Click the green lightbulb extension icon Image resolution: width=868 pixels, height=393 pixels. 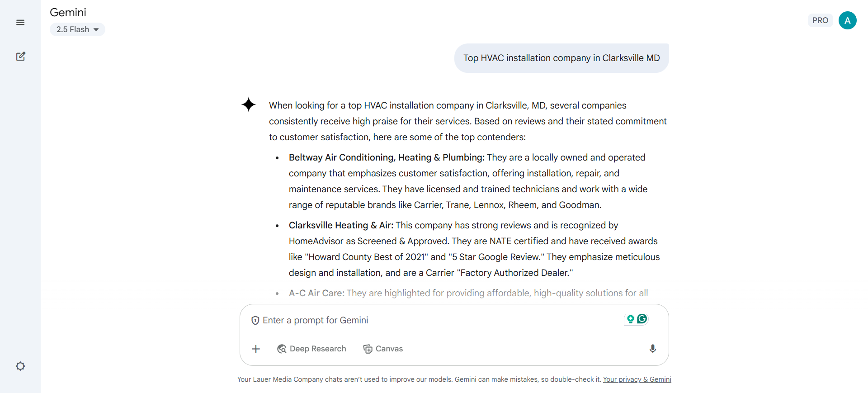630,319
